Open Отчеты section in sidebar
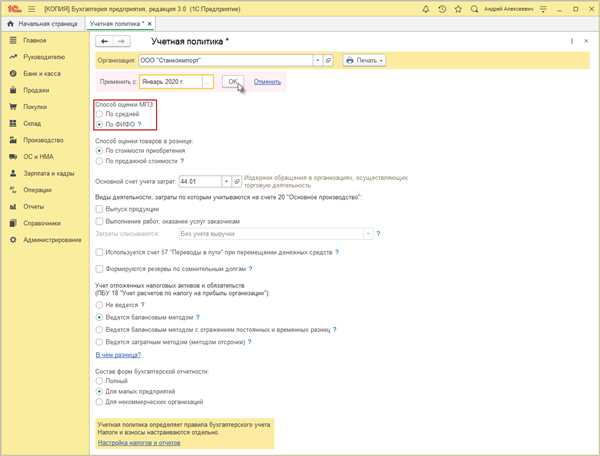The width and height of the screenshot is (600, 456). coord(33,207)
